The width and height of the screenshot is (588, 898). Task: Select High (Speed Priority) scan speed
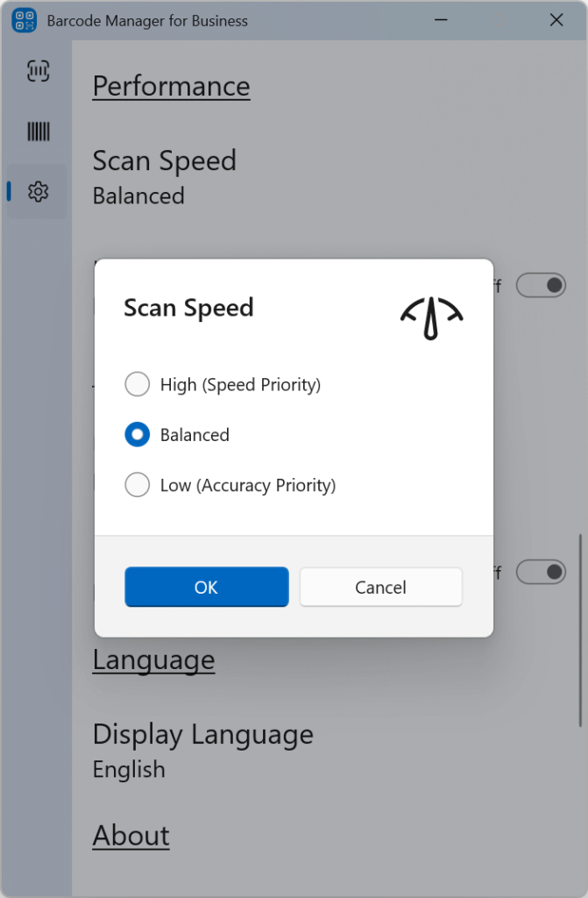coord(137,384)
